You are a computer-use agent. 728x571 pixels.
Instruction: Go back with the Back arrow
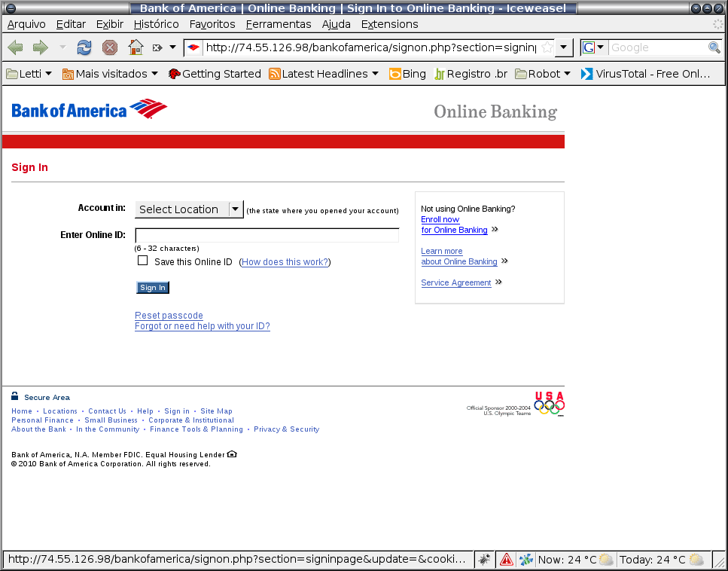(15, 47)
